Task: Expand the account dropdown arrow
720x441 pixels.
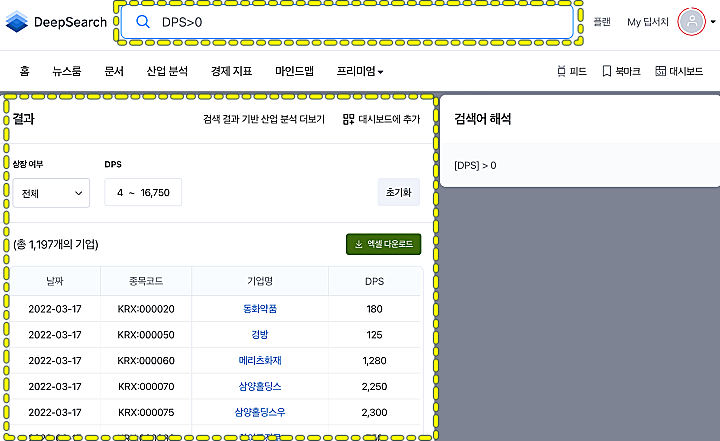Action: point(713,22)
